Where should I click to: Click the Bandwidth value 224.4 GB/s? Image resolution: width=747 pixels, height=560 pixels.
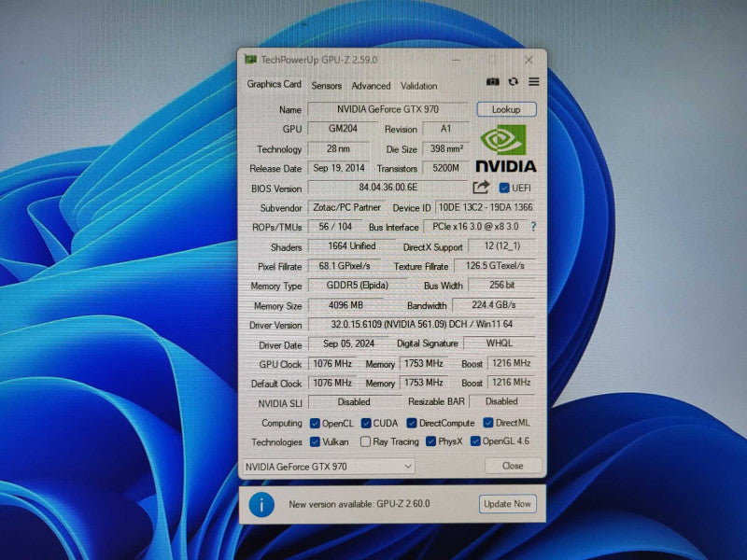pos(494,305)
